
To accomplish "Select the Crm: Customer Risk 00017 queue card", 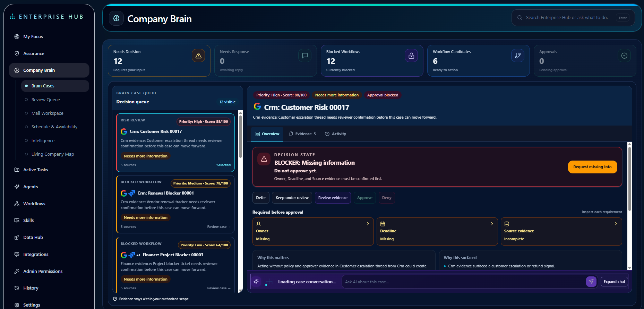I will (175, 143).
